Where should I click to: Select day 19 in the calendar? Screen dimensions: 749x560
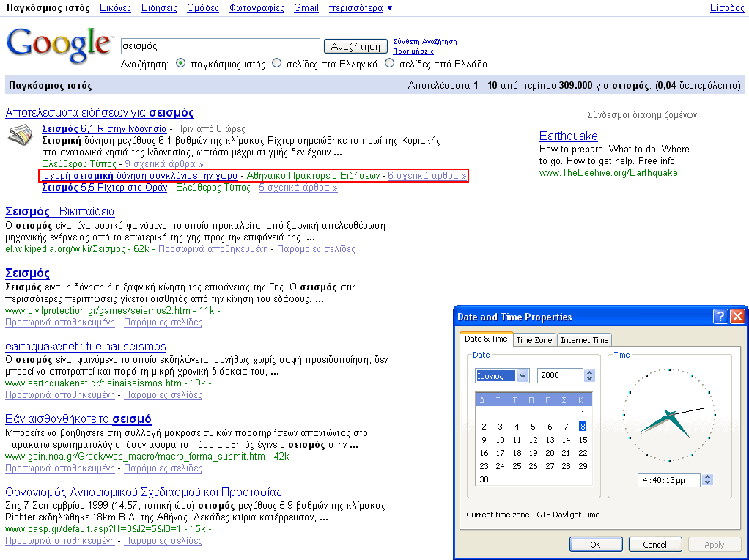(x=533, y=453)
